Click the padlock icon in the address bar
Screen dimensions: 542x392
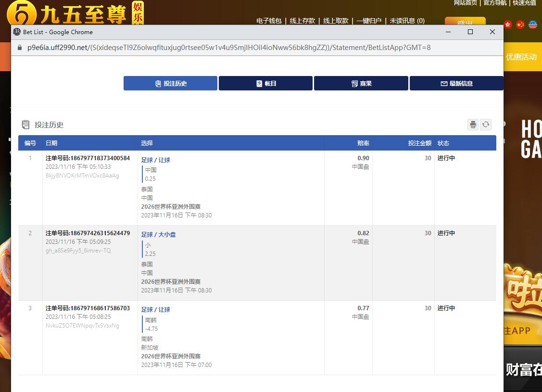pos(20,48)
